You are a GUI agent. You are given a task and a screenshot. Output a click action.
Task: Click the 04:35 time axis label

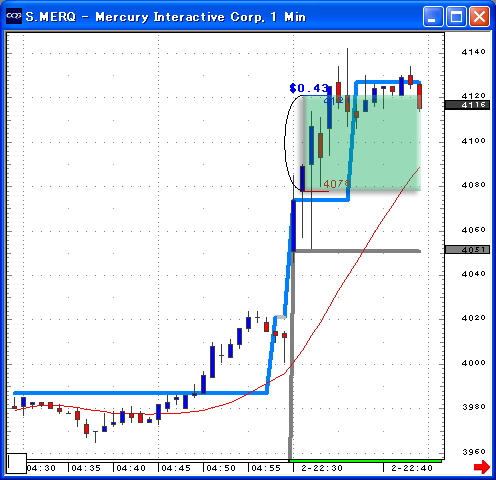tap(86, 468)
